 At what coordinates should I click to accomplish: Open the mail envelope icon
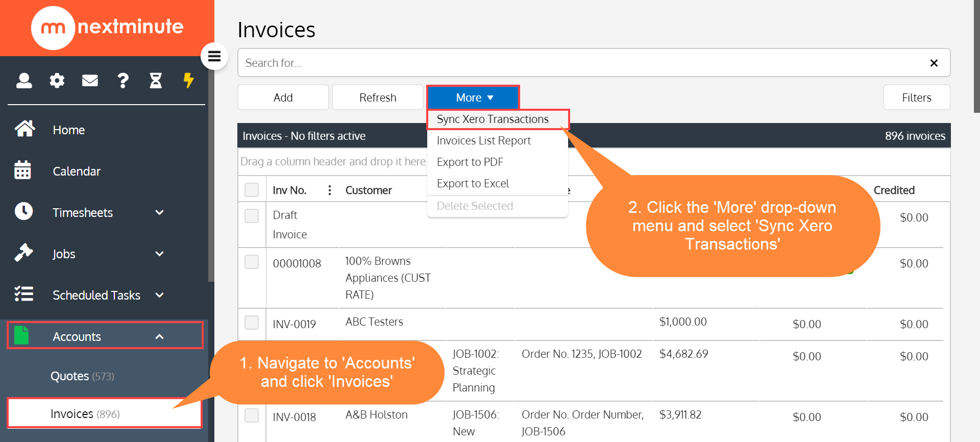pyautogui.click(x=90, y=81)
